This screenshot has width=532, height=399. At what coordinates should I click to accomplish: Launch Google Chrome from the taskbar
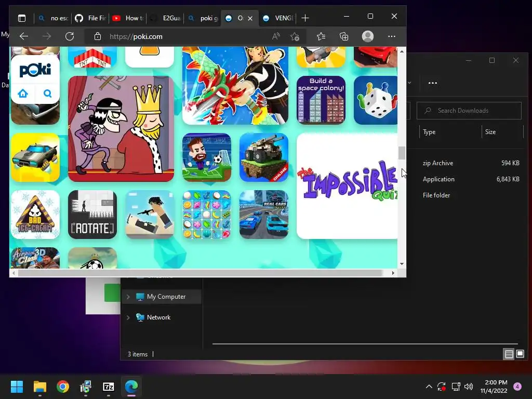[x=63, y=387]
